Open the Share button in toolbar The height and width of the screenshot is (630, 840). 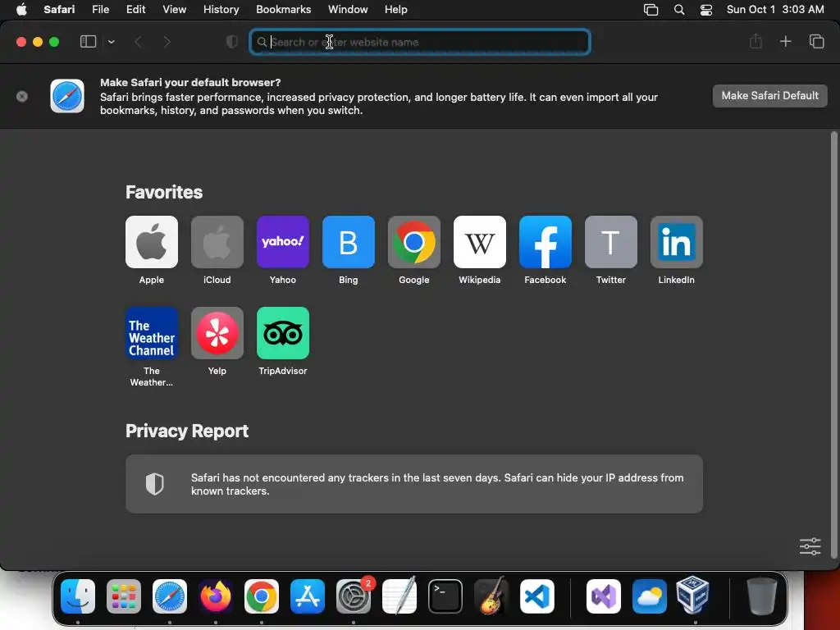[x=756, y=41]
